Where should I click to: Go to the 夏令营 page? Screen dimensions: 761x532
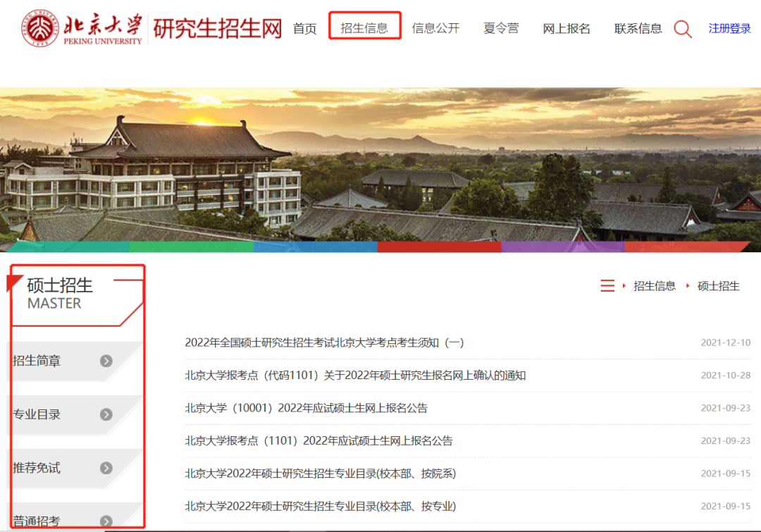pos(501,28)
